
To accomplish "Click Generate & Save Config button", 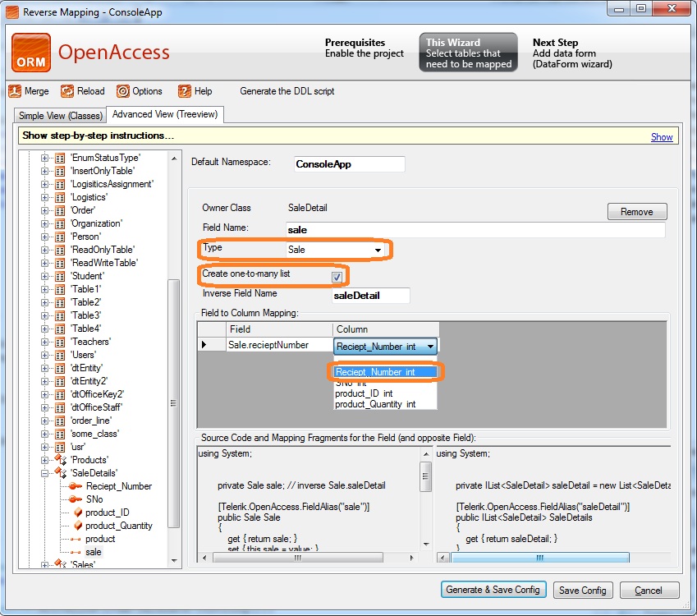I will pos(493,590).
